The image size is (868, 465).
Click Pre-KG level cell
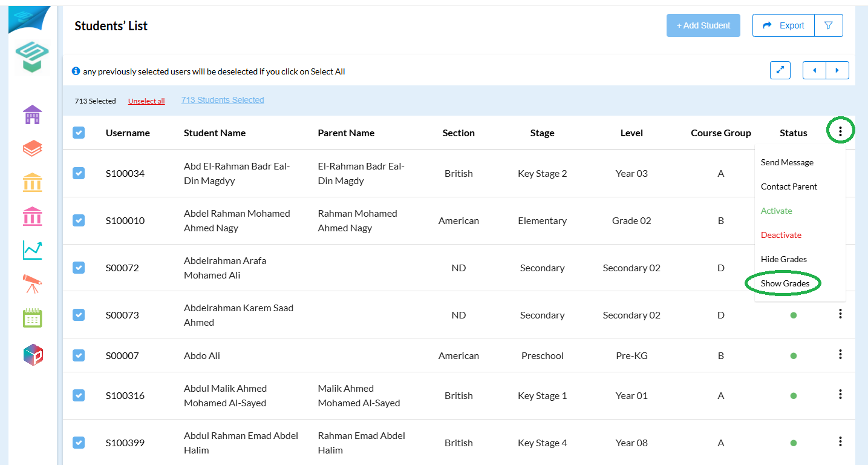point(631,355)
